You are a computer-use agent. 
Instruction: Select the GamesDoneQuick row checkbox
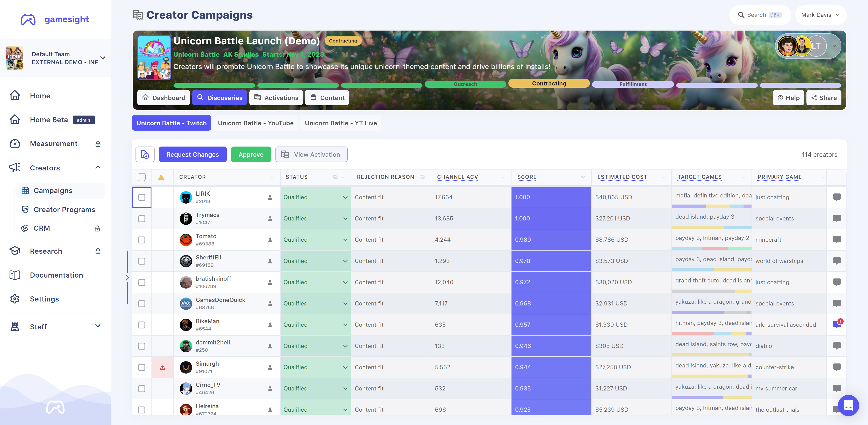(142, 303)
